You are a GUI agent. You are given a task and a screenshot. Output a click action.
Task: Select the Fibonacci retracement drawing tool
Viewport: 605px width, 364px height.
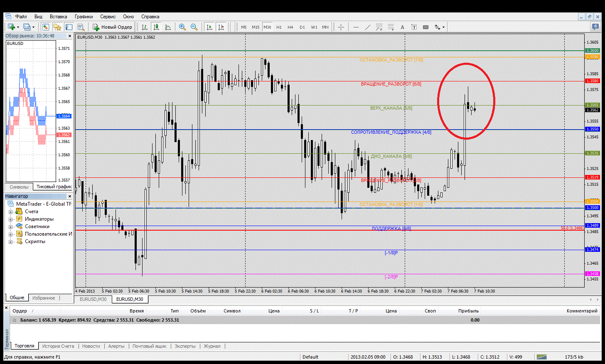[391, 27]
